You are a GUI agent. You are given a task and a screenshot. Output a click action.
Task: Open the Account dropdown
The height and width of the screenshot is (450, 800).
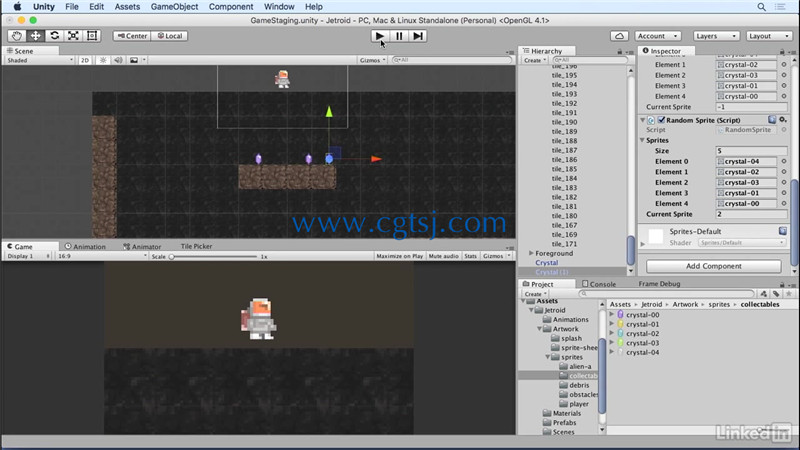click(x=658, y=36)
